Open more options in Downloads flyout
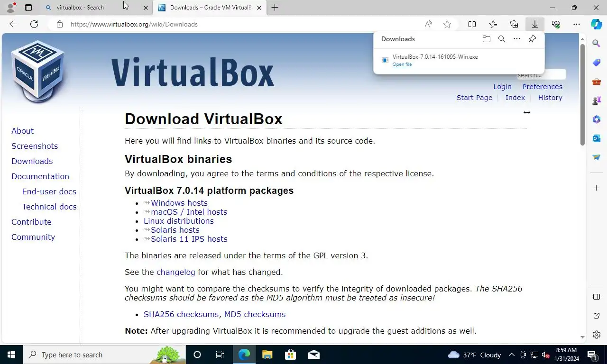This screenshot has height=364, width=607. click(x=517, y=39)
